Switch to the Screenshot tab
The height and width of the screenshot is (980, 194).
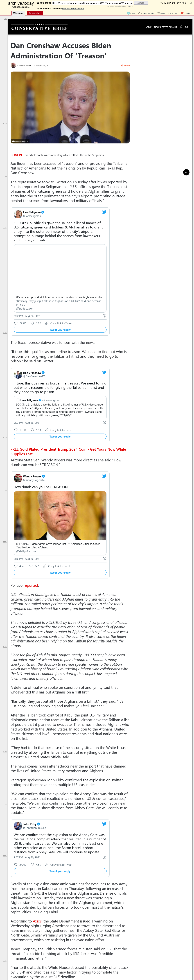point(35,13)
